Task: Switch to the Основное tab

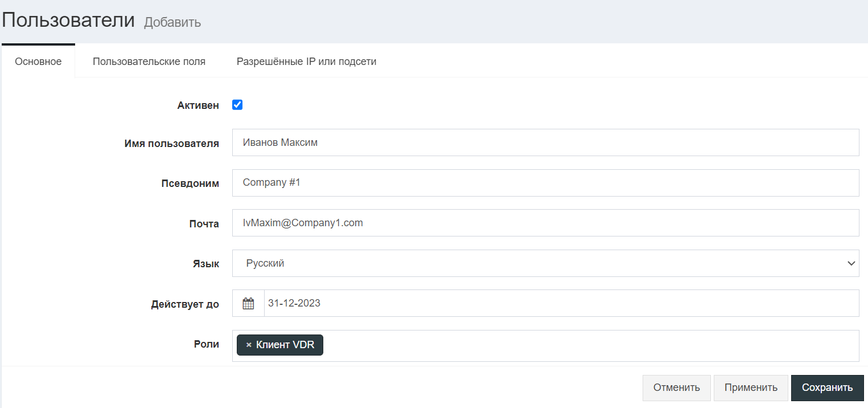Action: [x=38, y=62]
